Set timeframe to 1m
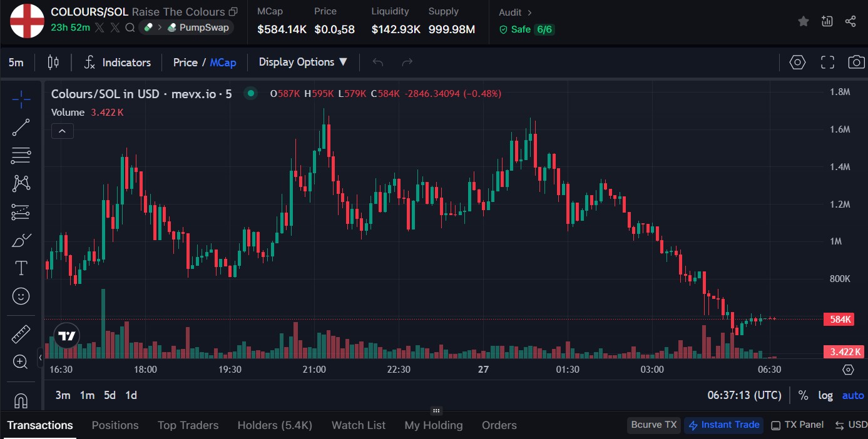 pyautogui.click(x=87, y=395)
